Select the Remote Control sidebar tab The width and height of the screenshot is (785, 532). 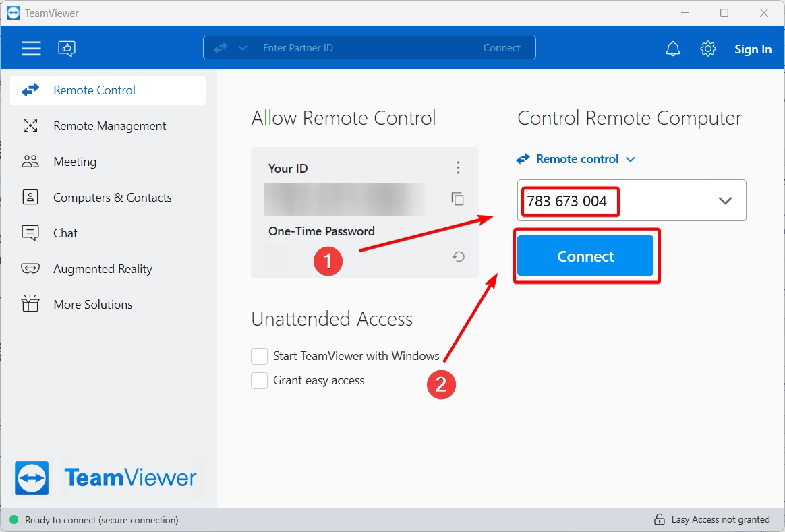coord(108,90)
